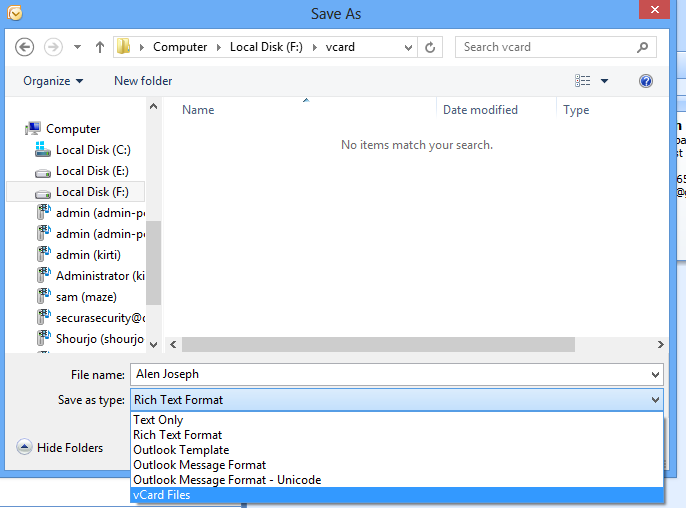
Task: Click the down arrow of navigation pane scrollbar
Action: (x=153, y=345)
